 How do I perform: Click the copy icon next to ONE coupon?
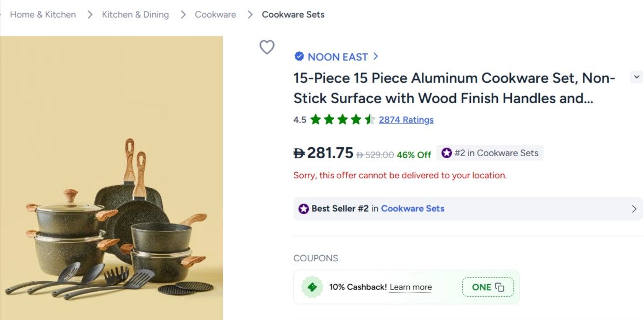499,287
